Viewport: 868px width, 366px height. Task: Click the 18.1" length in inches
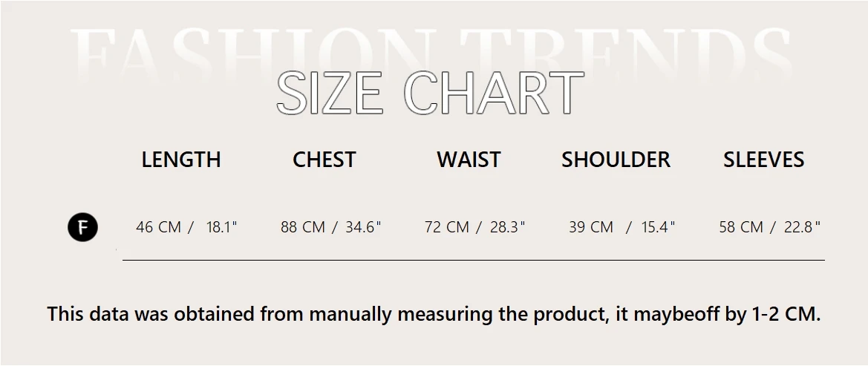coord(221,227)
